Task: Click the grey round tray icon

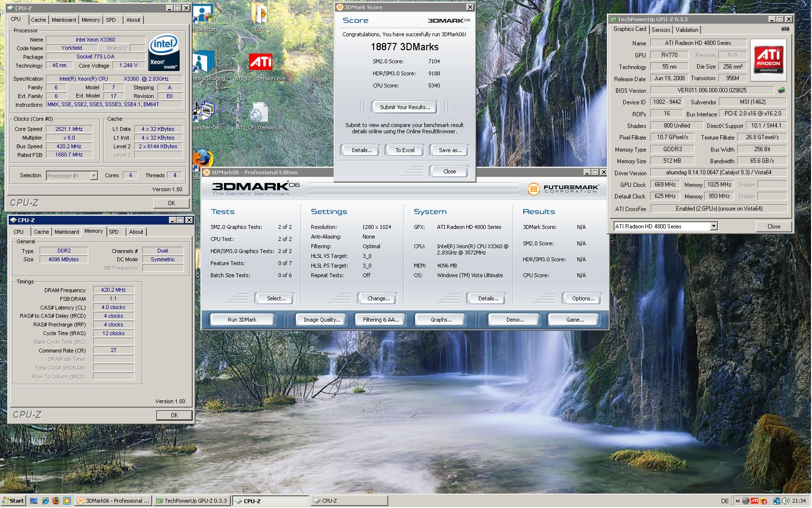Action: (746, 501)
